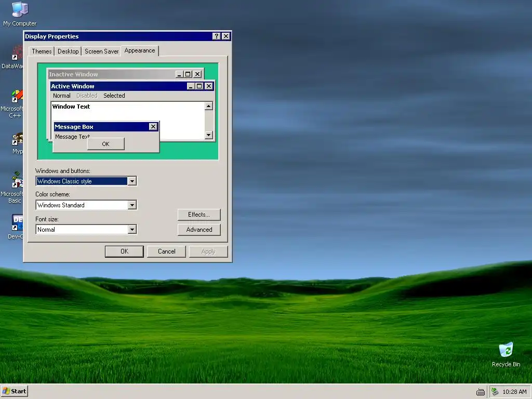Click the Window Text in preview
This screenshot has height=399, width=532.
click(71, 107)
